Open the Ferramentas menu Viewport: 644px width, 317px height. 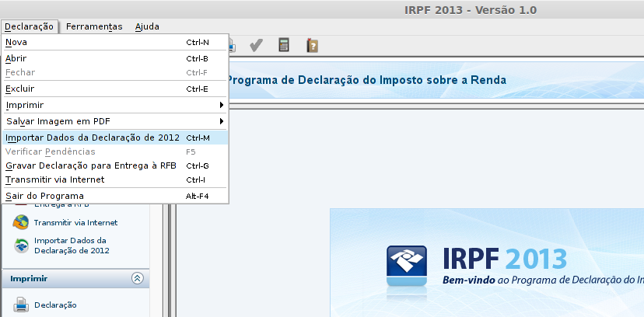[94, 26]
